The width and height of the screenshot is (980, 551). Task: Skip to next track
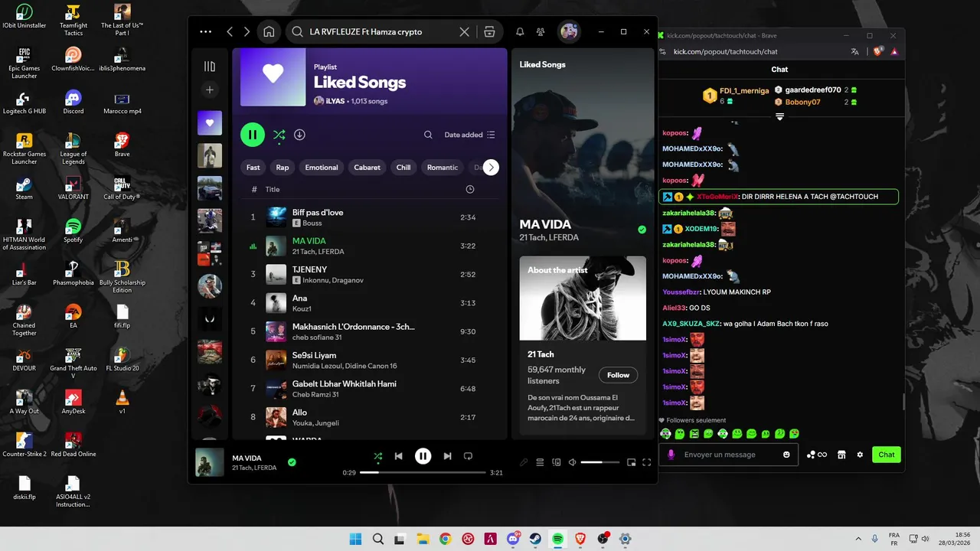click(x=447, y=456)
